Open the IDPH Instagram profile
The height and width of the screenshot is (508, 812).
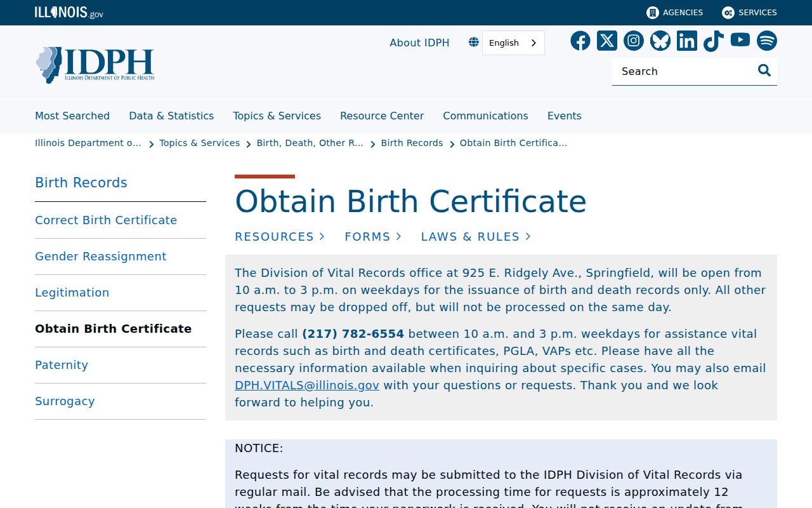pos(634,41)
